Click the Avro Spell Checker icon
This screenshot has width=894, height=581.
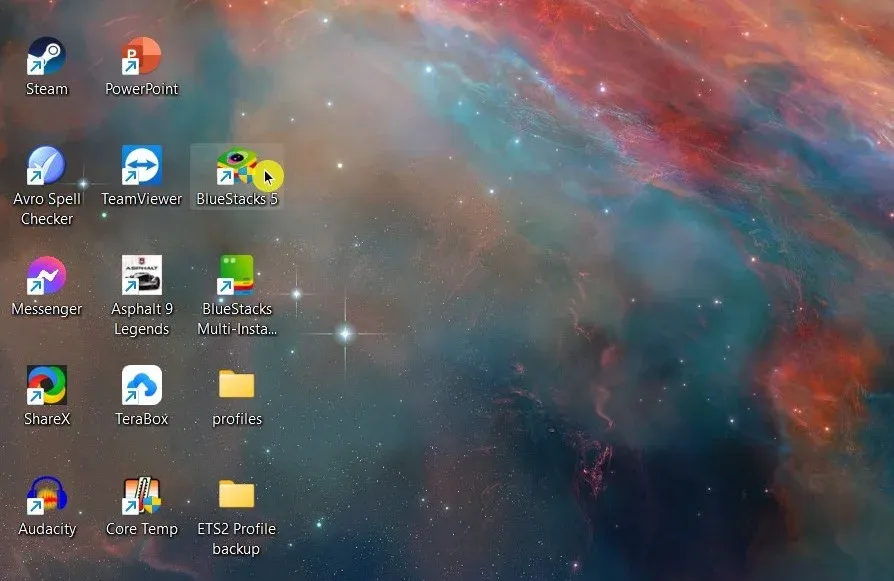pyautogui.click(x=47, y=166)
